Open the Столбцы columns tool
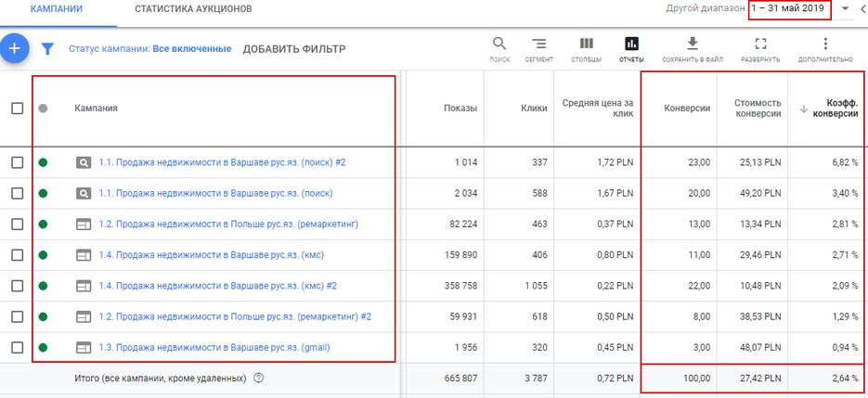 click(x=586, y=48)
